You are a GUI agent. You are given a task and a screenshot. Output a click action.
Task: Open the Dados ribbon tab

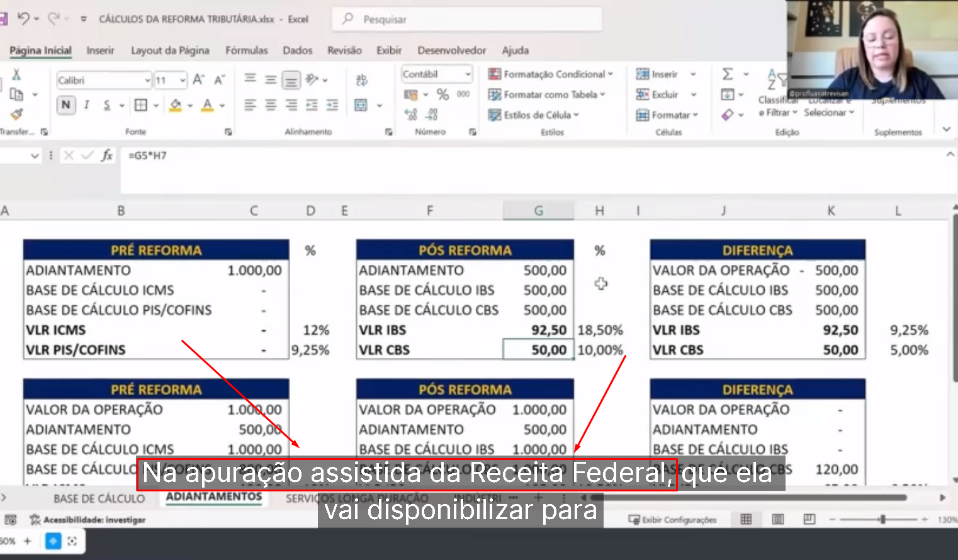(x=298, y=50)
